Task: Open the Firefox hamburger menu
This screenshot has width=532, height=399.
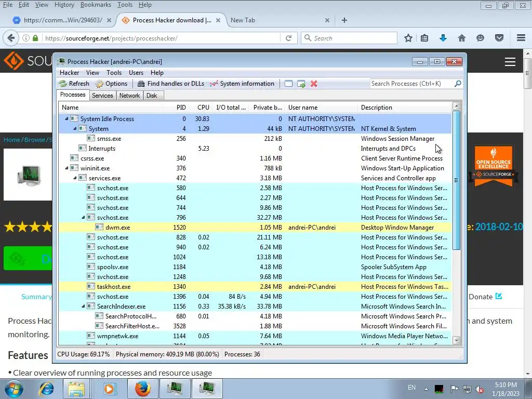Action: tap(521, 38)
